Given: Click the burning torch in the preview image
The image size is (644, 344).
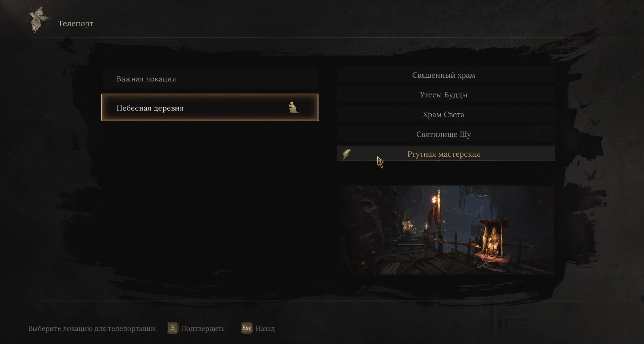Looking at the screenshot, I should 434,200.
